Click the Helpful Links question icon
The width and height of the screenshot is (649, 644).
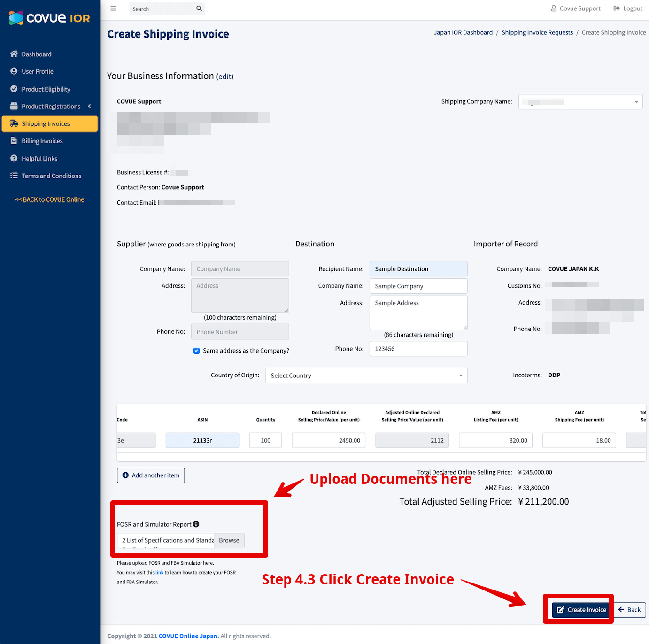click(x=14, y=158)
